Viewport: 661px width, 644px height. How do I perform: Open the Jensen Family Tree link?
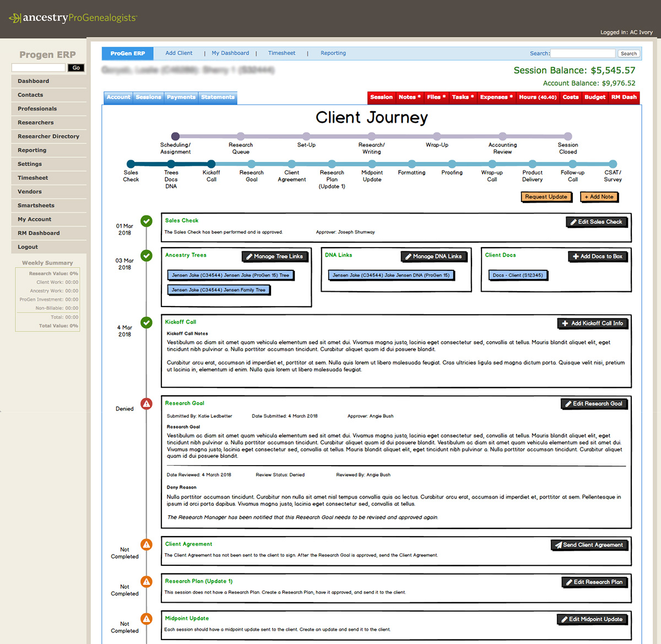pos(218,290)
